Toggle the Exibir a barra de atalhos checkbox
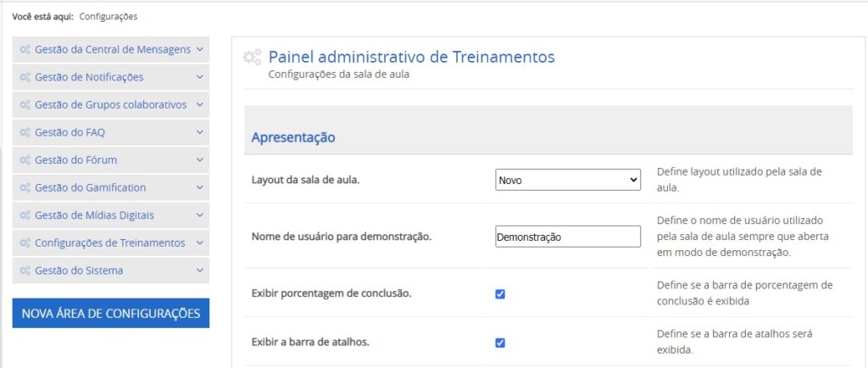The image size is (868, 368). coord(500,343)
